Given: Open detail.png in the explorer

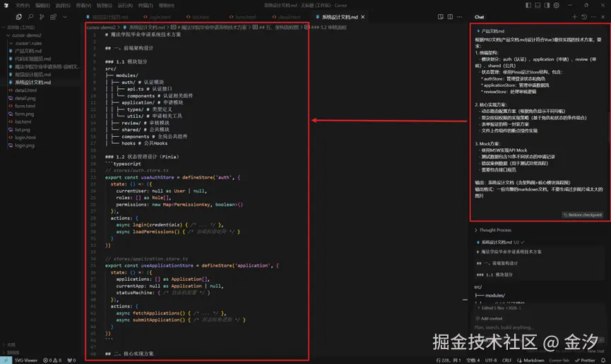Looking at the screenshot, I should click(x=25, y=98).
